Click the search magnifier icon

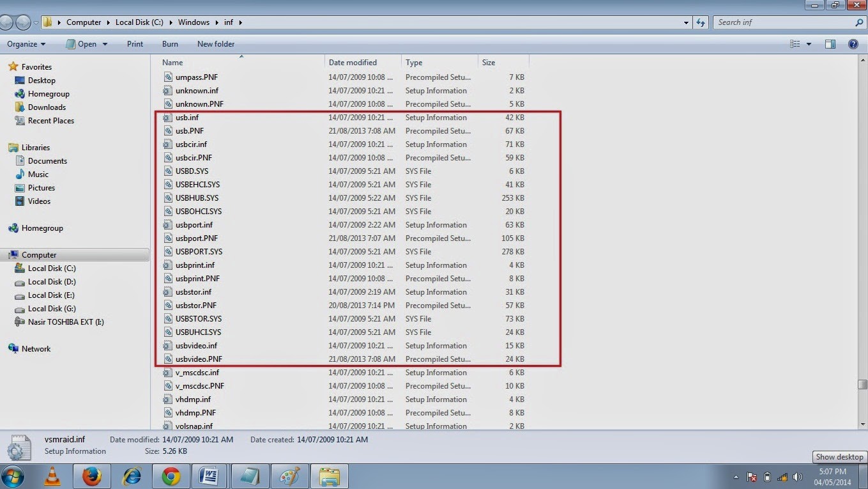859,22
